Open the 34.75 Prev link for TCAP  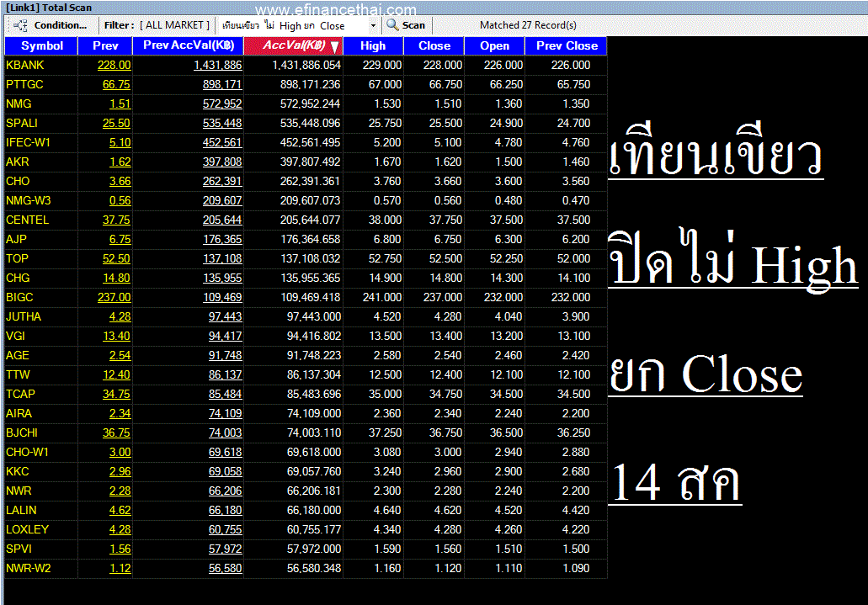point(116,395)
